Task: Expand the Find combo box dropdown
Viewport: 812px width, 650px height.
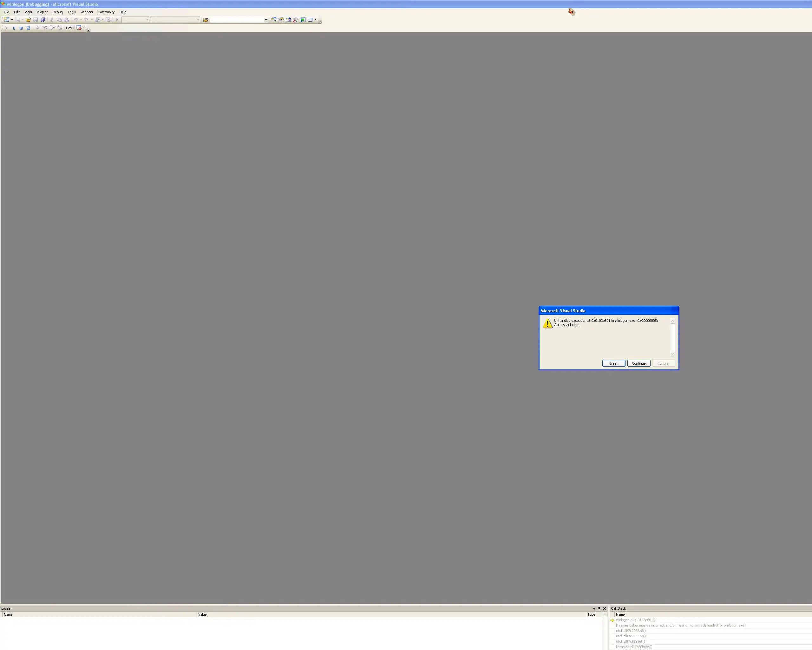Action: [x=266, y=20]
